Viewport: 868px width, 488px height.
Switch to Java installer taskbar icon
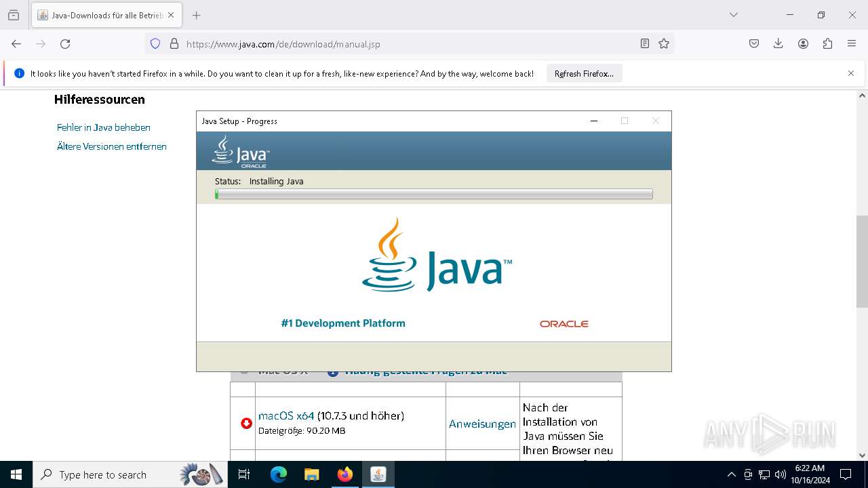[378, 474]
